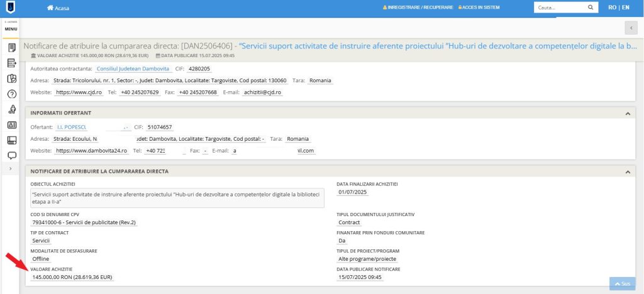Screen dimensions: 644x294
Task: Click the shield/chart sidebar icon
Action: coord(11,79)
